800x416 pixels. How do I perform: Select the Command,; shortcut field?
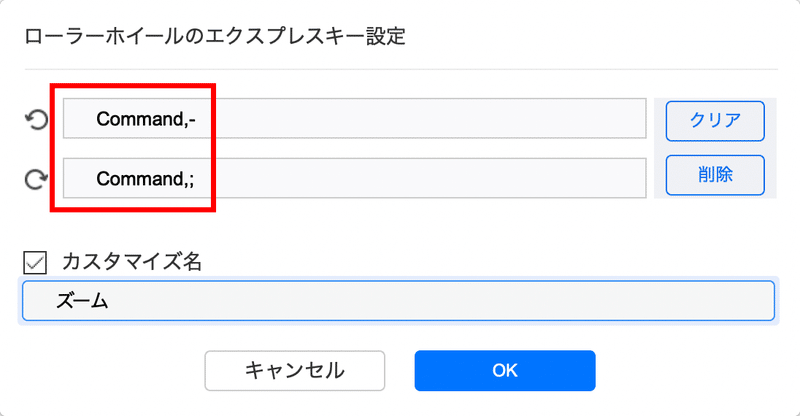click(x=355, y=178)
